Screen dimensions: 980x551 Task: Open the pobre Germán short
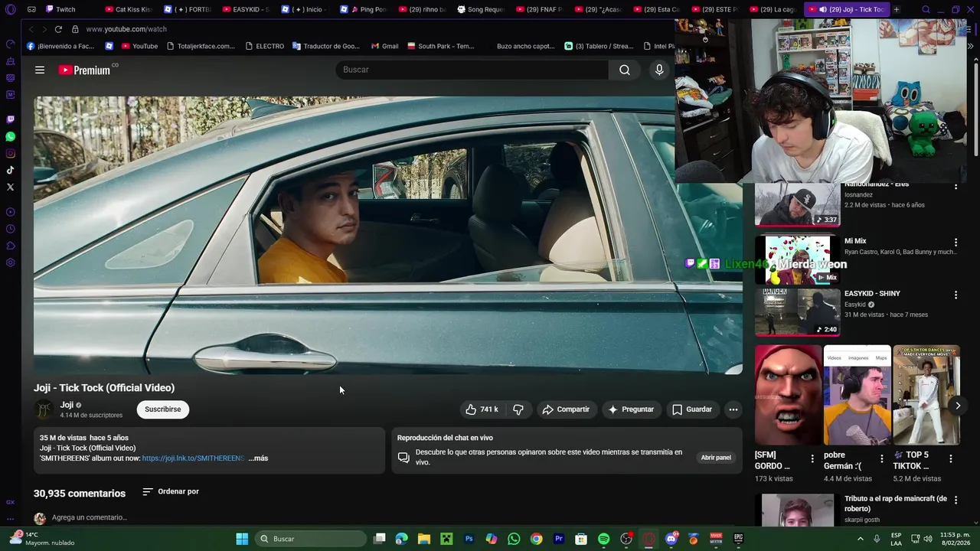coord(857,395)
